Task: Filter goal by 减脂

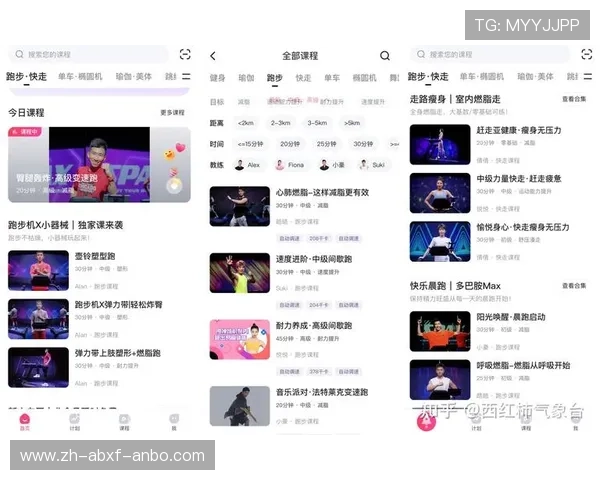Action: tap(244, 102)
